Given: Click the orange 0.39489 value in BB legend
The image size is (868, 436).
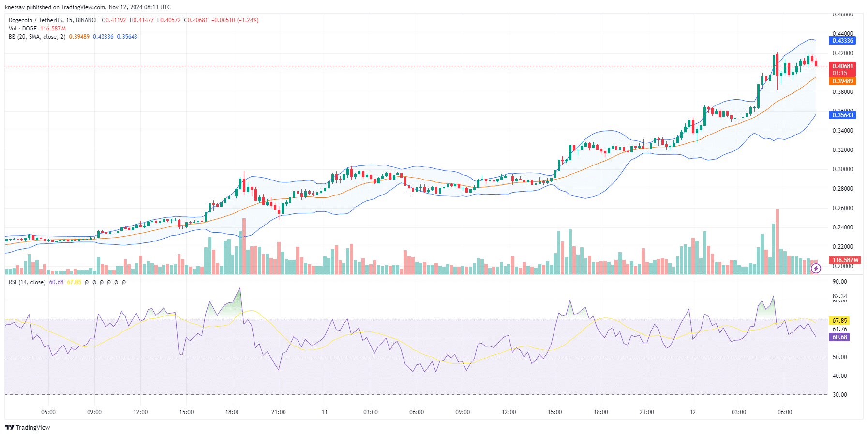Looking at the screenshot, I should pos(79,37).
